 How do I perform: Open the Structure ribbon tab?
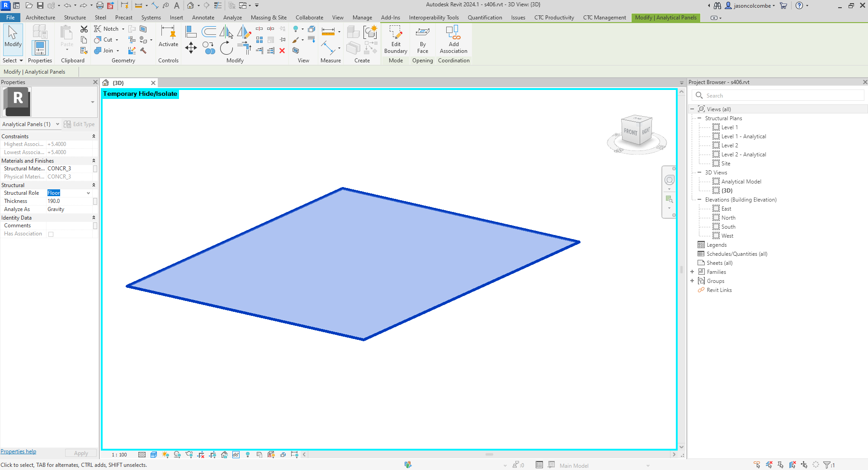75,18
